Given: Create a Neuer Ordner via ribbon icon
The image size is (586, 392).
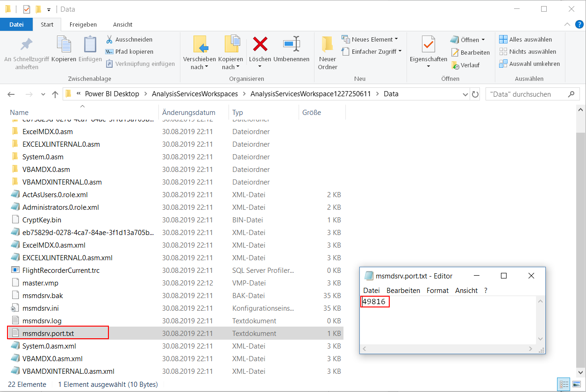Looking at the screenshot, I should click(x=328, y=44).
